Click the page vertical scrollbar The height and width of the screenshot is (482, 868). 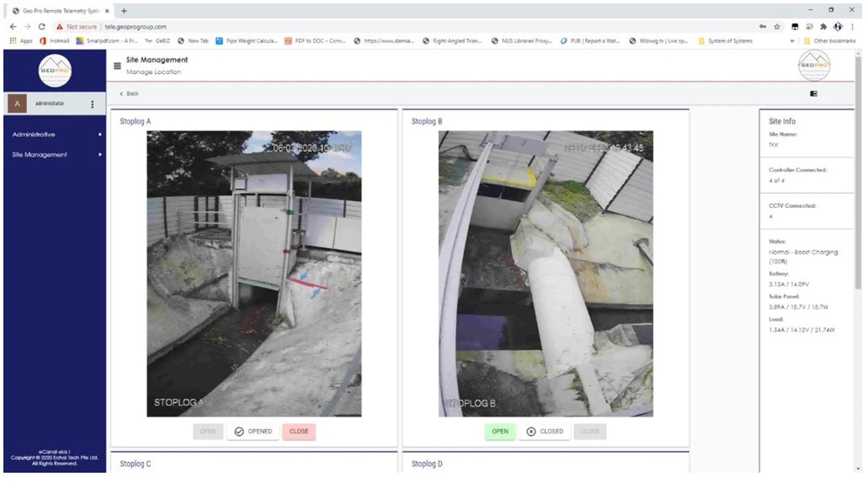pos(858,173)
